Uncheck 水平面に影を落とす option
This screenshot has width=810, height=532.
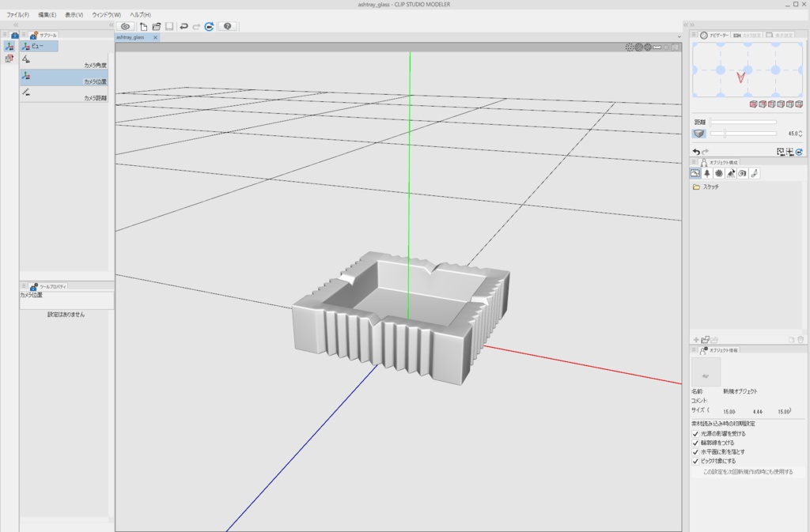click(x=696, y=453)
